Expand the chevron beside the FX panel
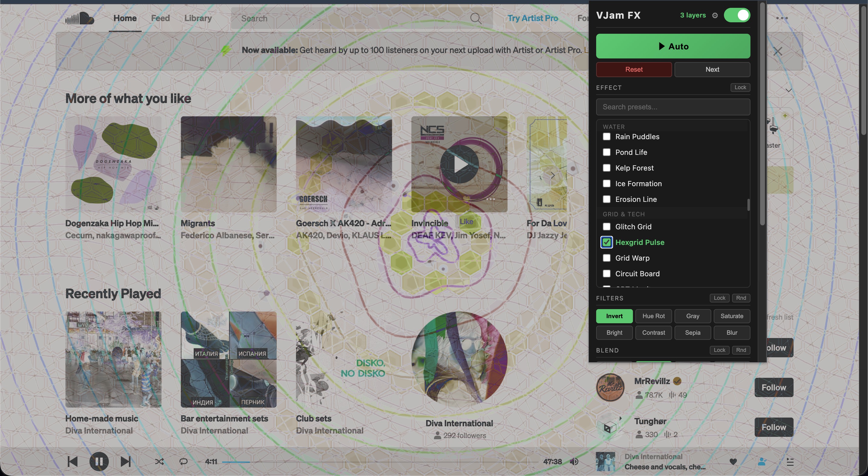 point(788,90)
